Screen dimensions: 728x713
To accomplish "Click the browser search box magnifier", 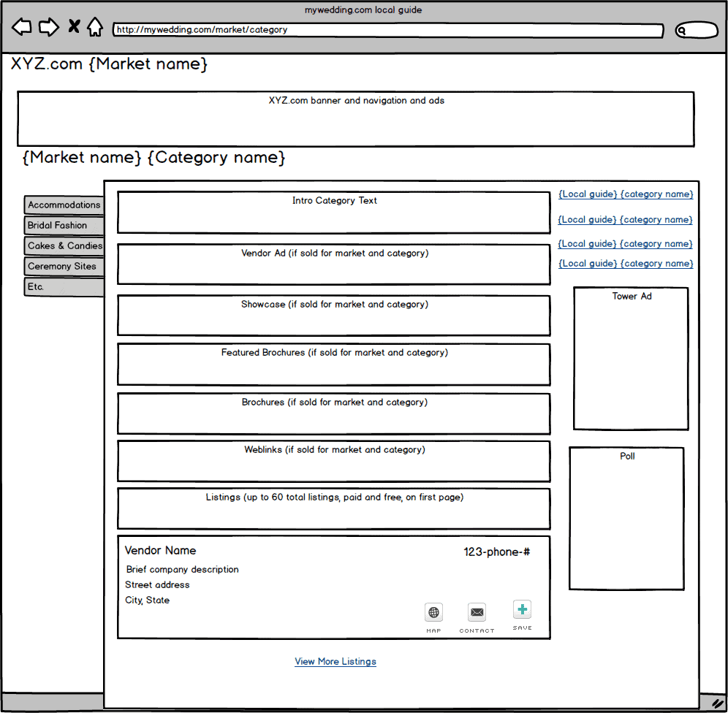I will click(x=683, y=31).
